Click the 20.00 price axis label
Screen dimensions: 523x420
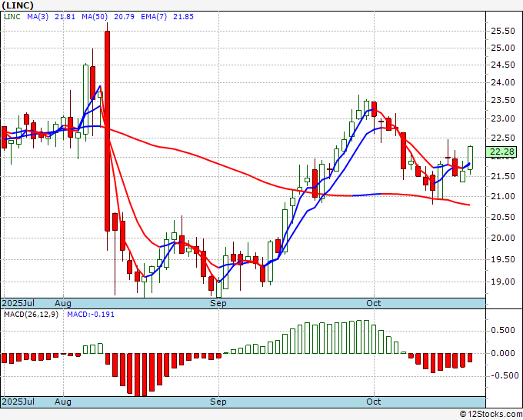point(503,238)
